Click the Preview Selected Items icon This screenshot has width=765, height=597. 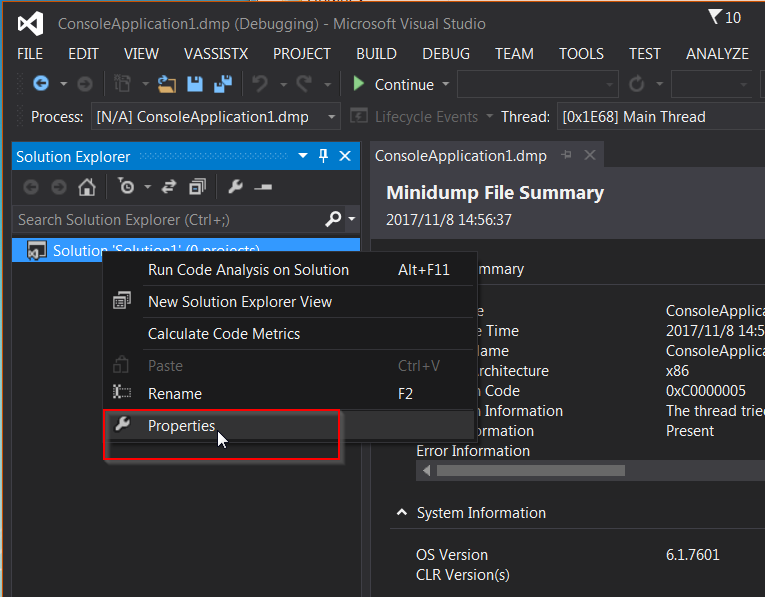click(x=263, y=187)
